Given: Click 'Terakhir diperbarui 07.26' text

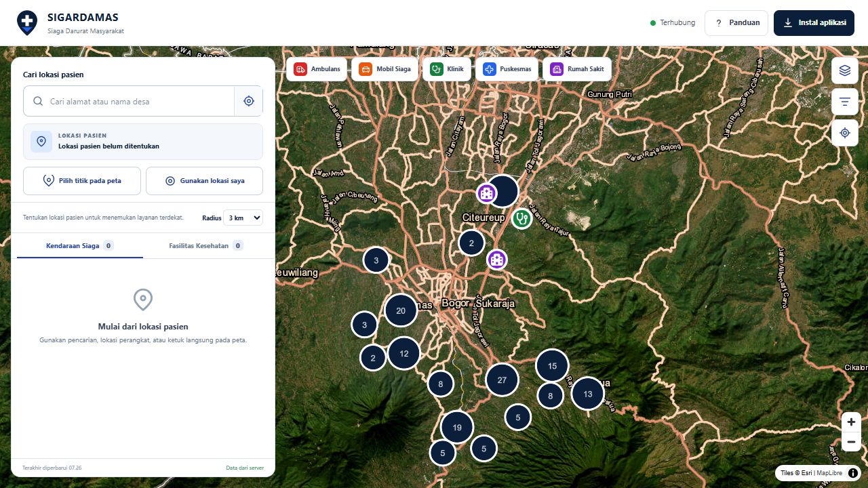Looking at the screenshot, I should coord(52,468).
